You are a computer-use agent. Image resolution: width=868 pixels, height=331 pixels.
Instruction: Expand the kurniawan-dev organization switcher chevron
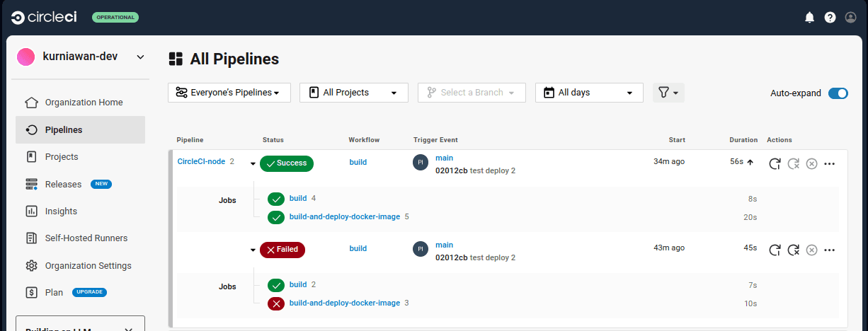[x=140, y=57]
